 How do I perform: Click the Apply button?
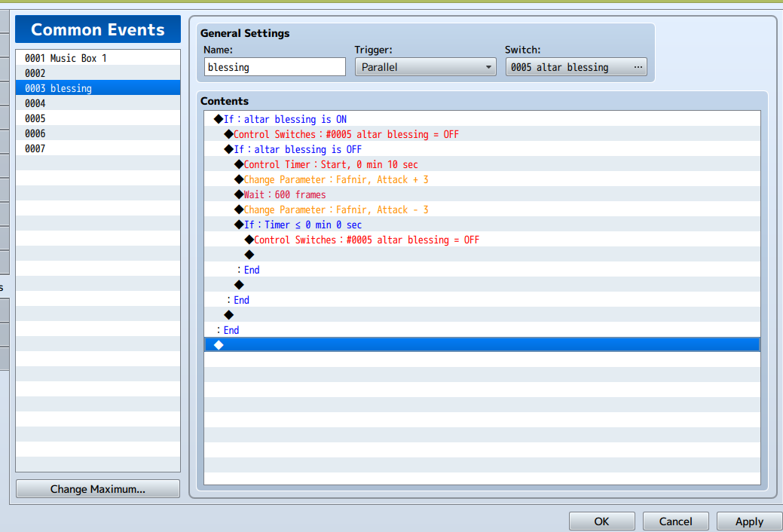pyautogui.click(x=749, y=521)
